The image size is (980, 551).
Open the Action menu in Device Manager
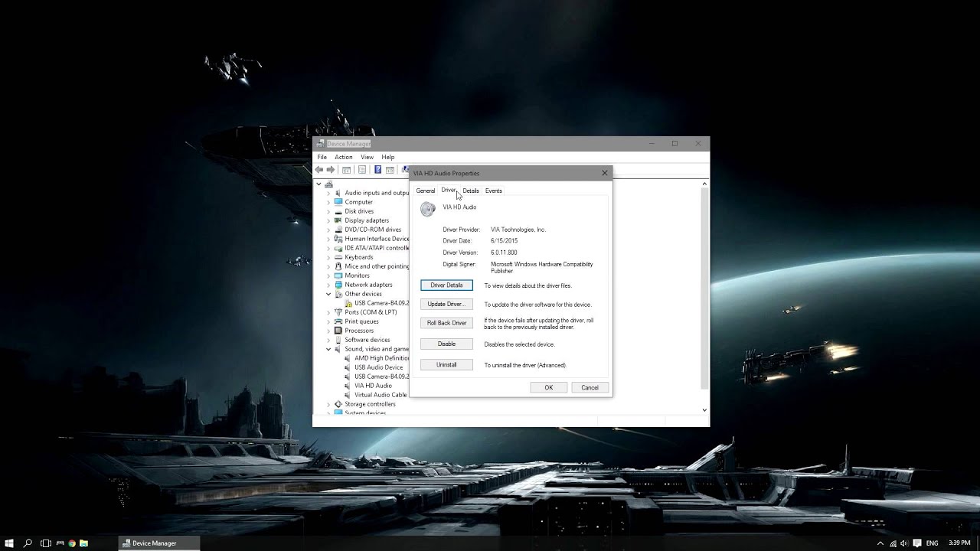(x=343, y=157)
